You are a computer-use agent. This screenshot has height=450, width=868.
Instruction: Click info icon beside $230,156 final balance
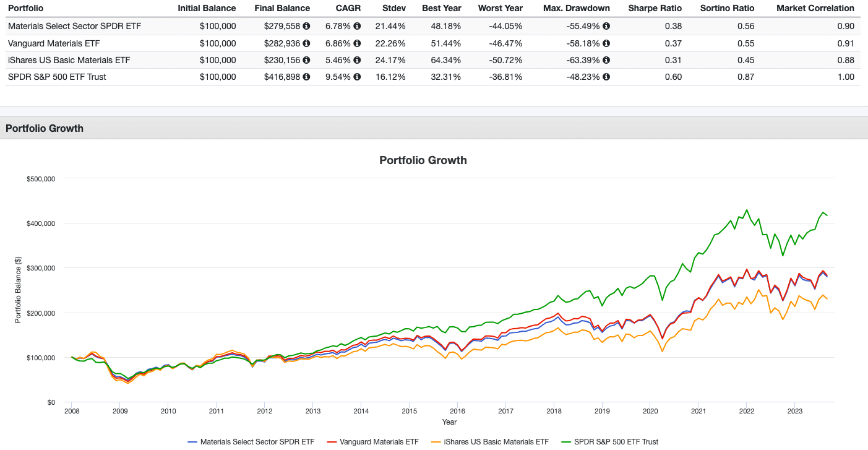tap(306, 60)
